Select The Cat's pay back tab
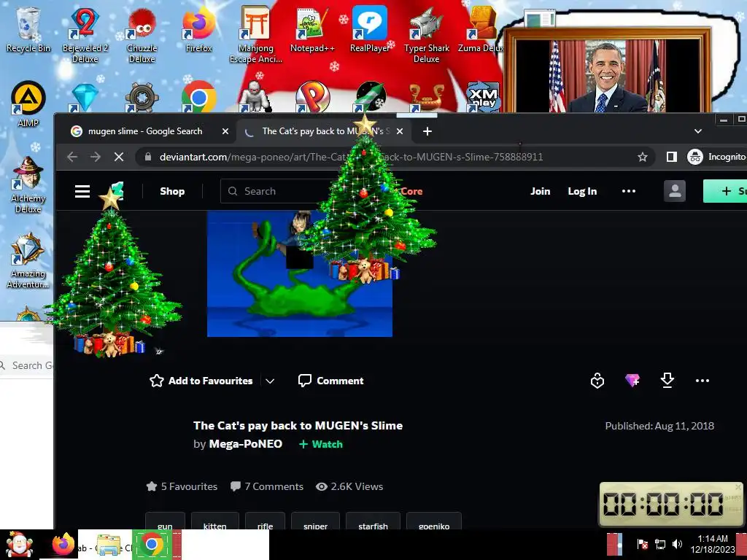The height and width of the screenshot is (560, 747). pyautogui.click(x=322, y=131)
